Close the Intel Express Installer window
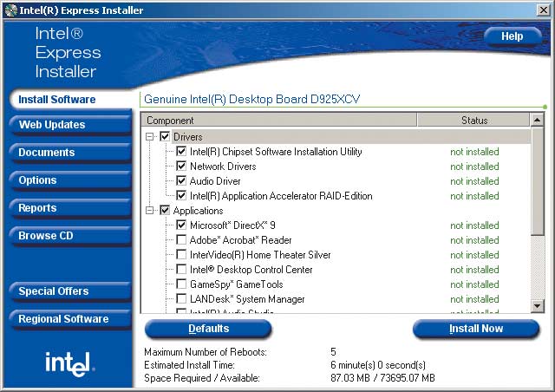The width and height of the screenshot is (555, 392). click(544, 10)
